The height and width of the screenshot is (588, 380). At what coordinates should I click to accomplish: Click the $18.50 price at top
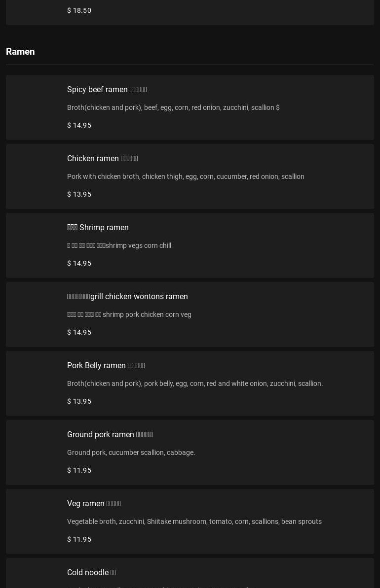(x=79, y=10)
